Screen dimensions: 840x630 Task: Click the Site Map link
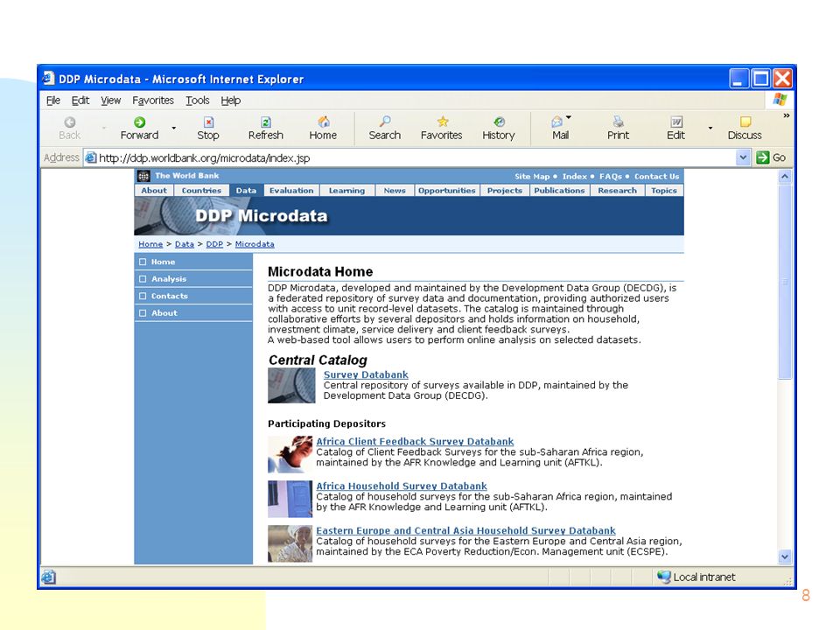533,176
